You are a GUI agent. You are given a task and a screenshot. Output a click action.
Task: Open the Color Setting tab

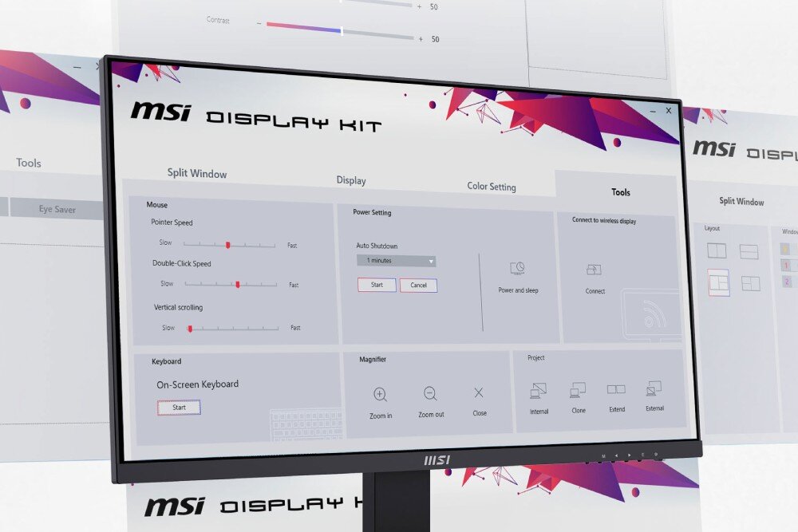point(492,187)
